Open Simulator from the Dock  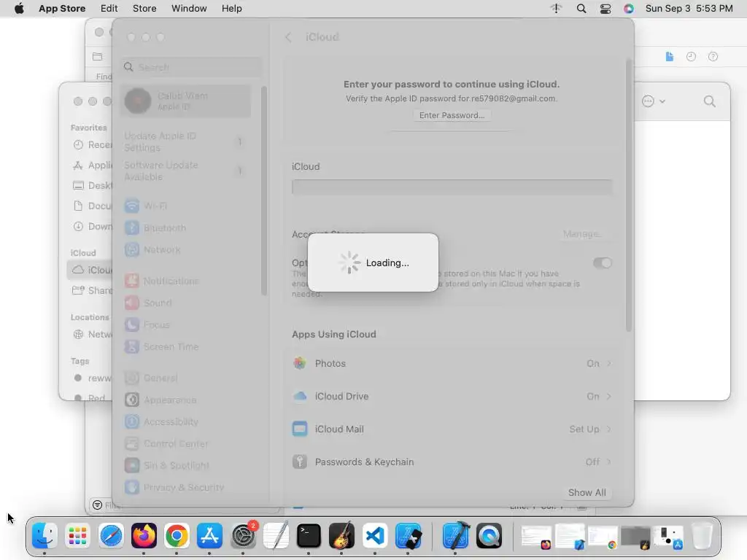[409, 536]
